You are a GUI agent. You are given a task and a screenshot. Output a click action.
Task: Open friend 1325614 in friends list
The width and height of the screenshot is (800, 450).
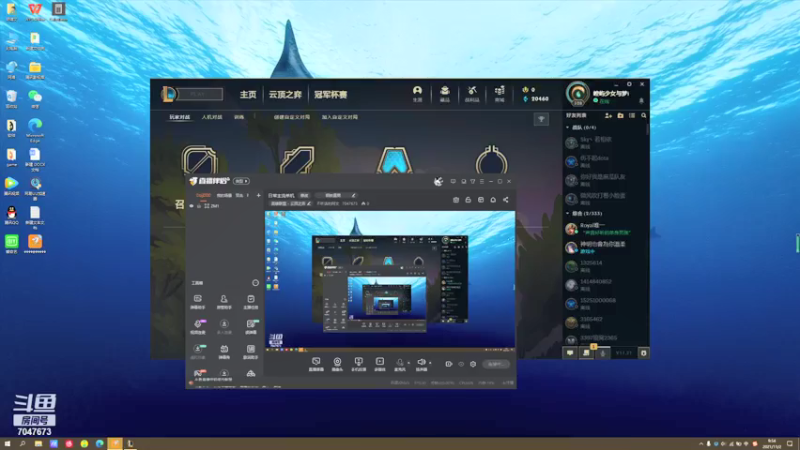(x=605, y=266)
